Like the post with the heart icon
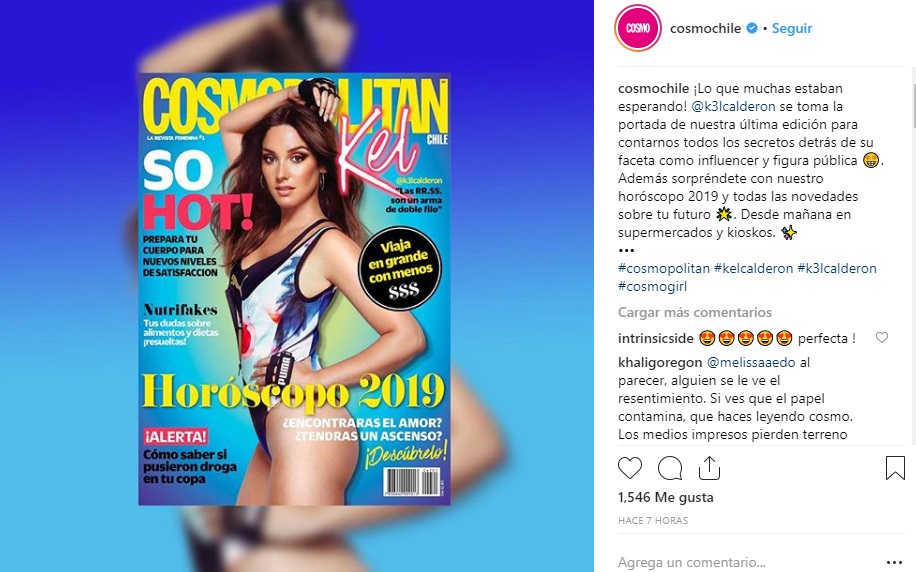916x572 pixels. (630, 468)
